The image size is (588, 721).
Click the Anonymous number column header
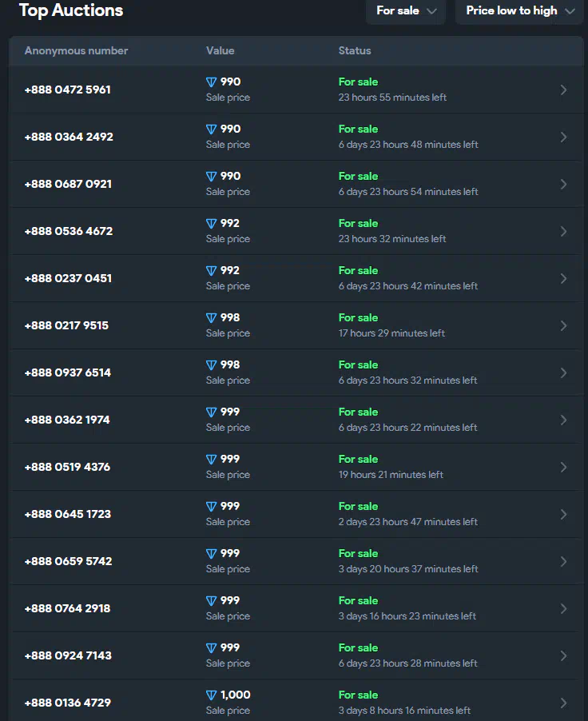click(77, 50)
